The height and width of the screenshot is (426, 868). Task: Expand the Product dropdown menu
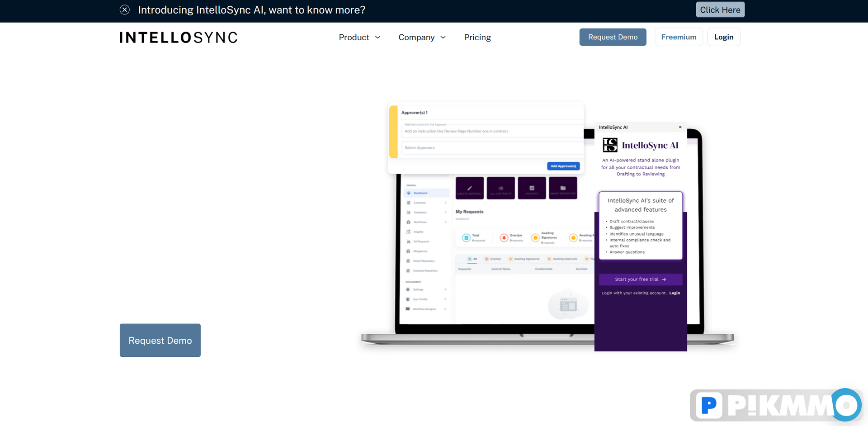[360, 38]
